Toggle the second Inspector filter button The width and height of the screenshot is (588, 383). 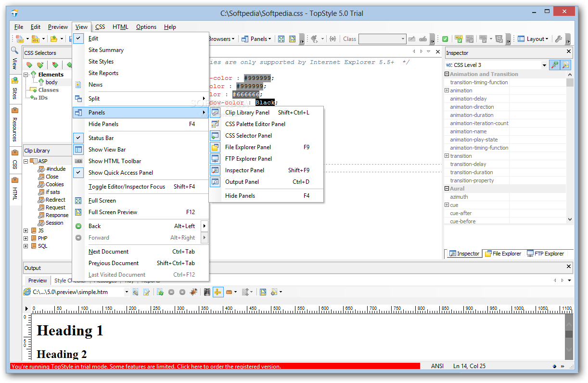[566, 64]
